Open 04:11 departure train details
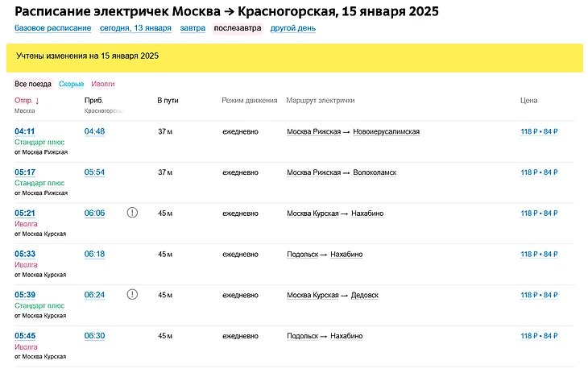Screen dimensions: 588x369 (x=25, y=131)
